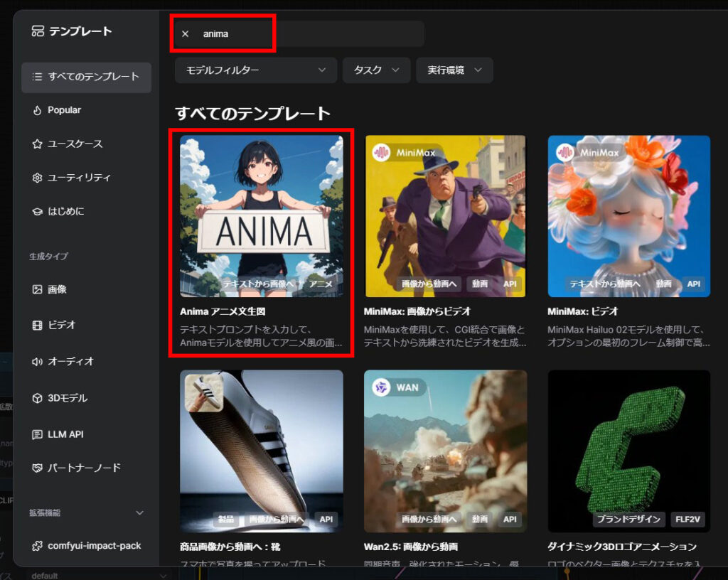Screen dimensions: 728x580
Task: Clear the search with the × button
Action: click(x=184, y=34)
